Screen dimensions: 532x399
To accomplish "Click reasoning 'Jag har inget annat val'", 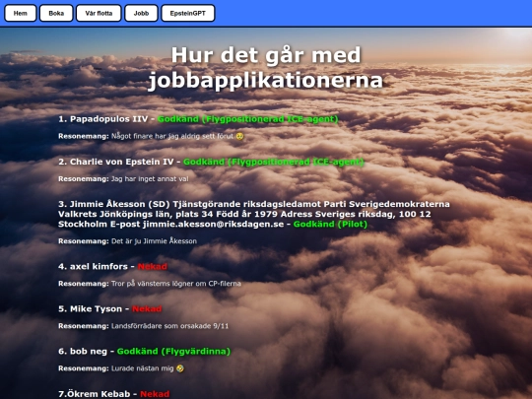I will coord(150,178).
